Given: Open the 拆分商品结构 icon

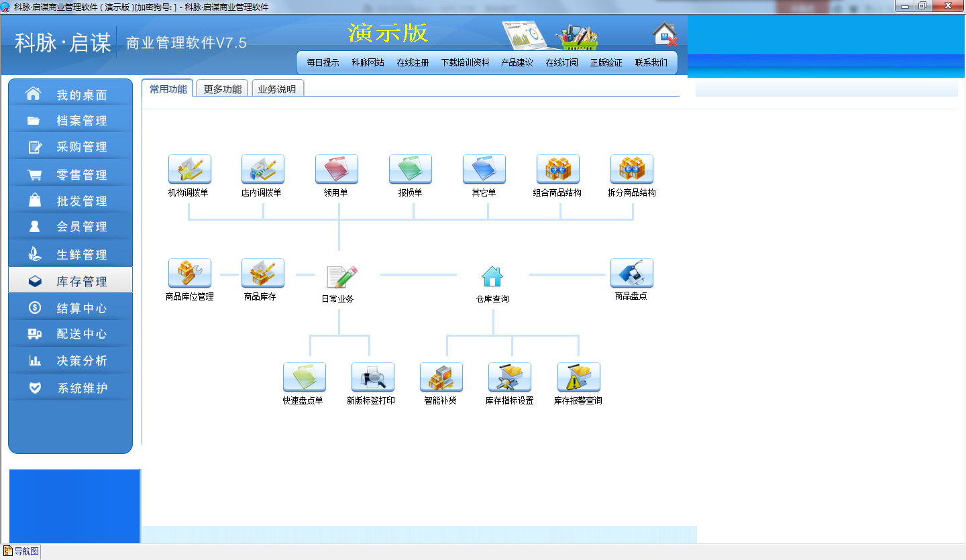Looking at the screenshot, I should pos(632,169).
